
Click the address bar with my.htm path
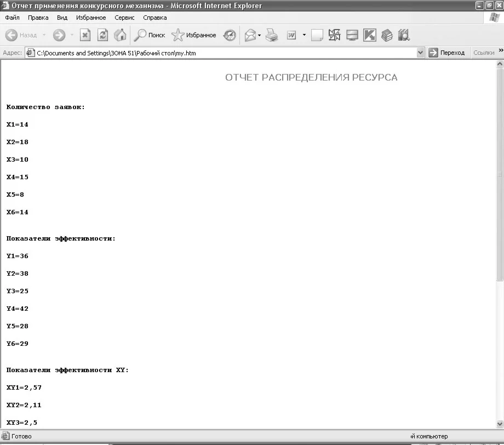(x=225, y=53)
